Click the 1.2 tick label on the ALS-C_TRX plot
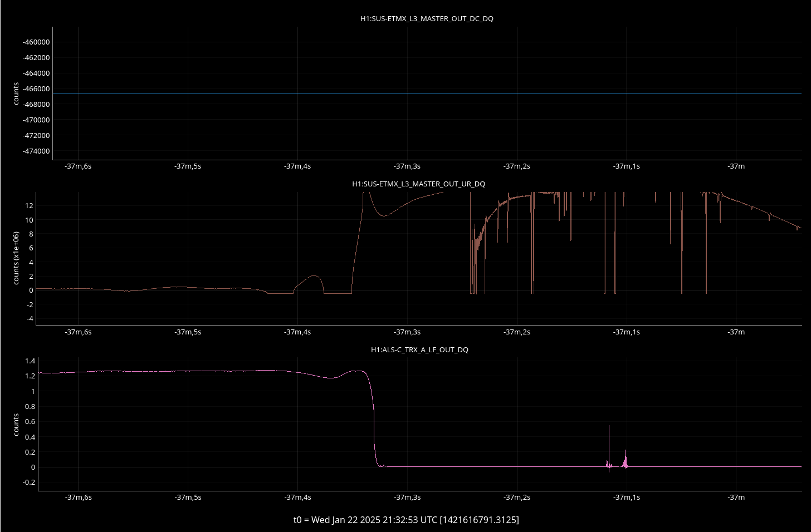811x532 pixels. coord(30,376)
